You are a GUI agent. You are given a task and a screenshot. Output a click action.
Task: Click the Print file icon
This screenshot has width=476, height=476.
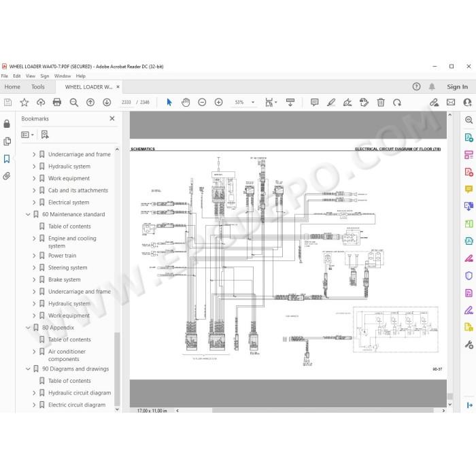click(57, 102)
